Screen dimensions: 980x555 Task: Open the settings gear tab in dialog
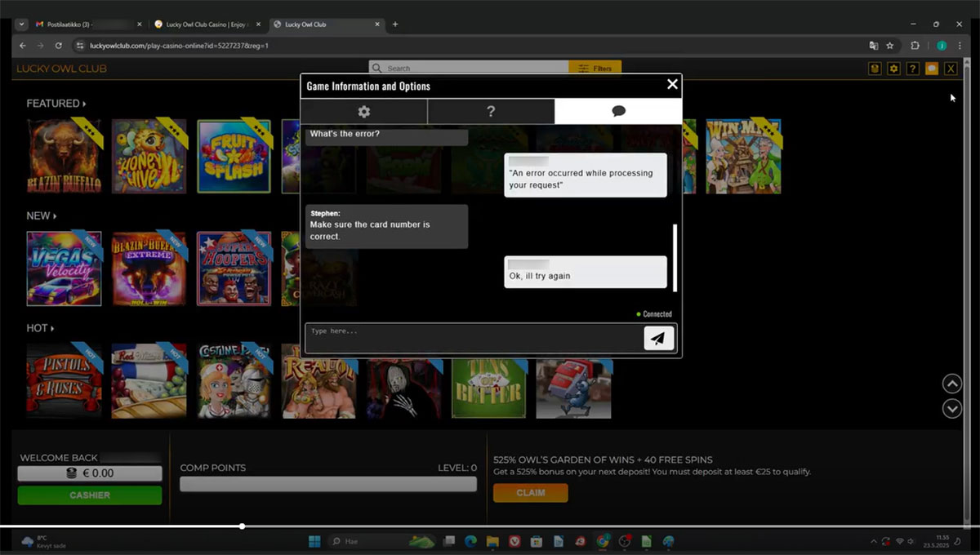tap(363, 112)
